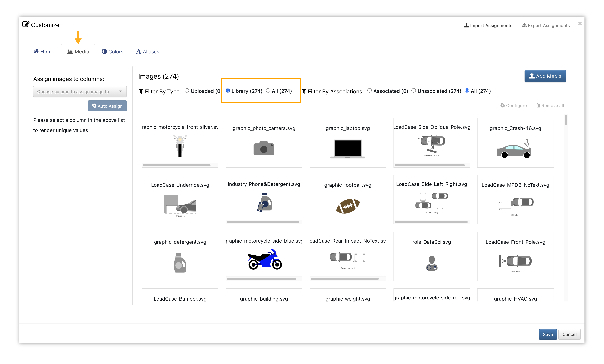Select the photo camera icon image
This screenshot has height=364, width=604.
click(264, 148)
